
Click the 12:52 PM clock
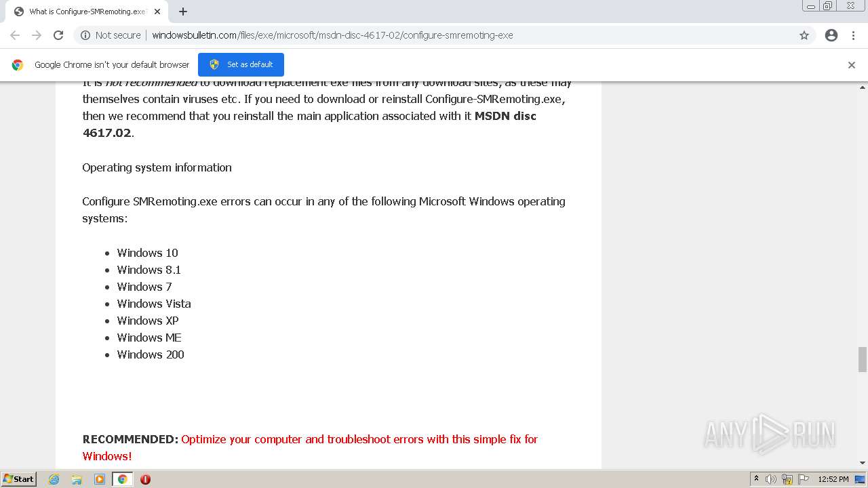pyautogui.click(x=833, y=479)
